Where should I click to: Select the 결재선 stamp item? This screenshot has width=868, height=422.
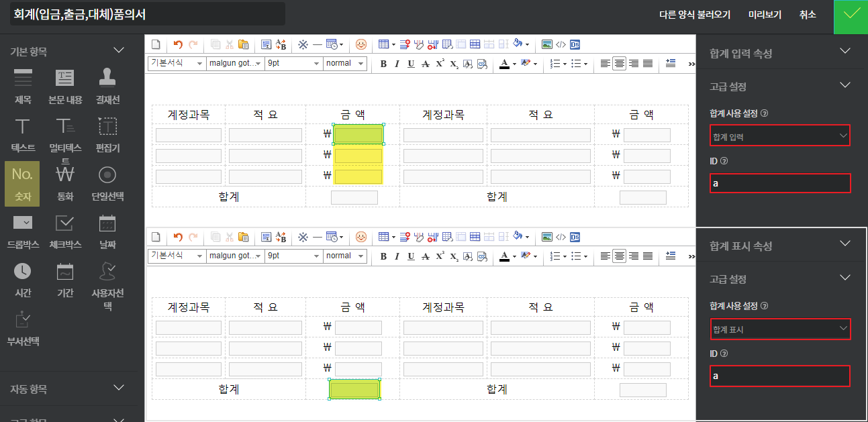click(x=107, y=86)
